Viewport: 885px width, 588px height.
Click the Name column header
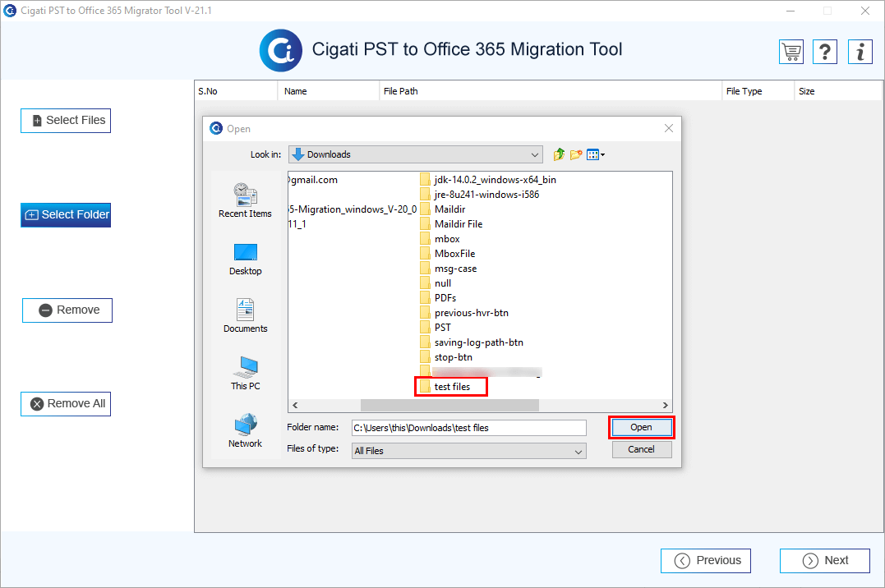pos(329,91)
